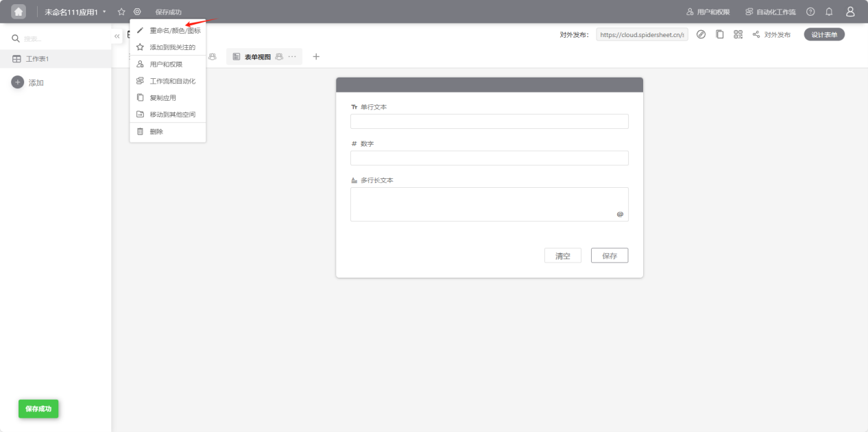Click the home icon in top bar
This screenshot has height=432, width=868.
[19, 12]
